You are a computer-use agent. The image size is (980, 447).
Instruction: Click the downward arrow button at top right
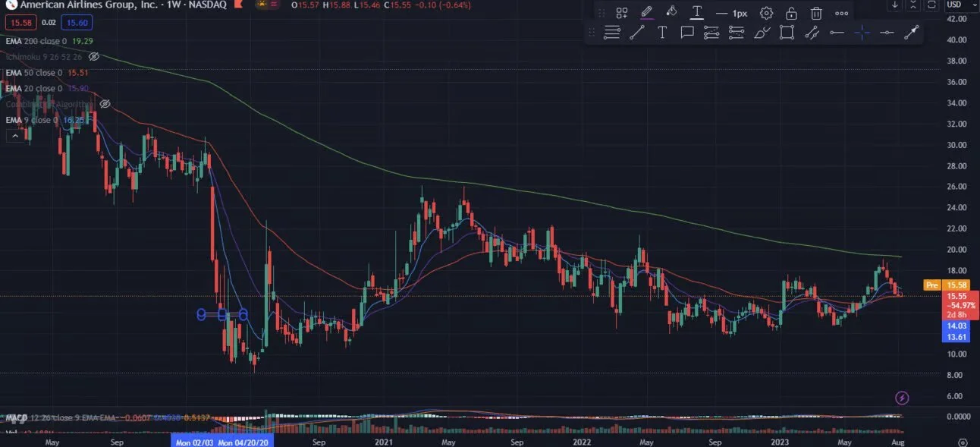(x=895, y=5)
